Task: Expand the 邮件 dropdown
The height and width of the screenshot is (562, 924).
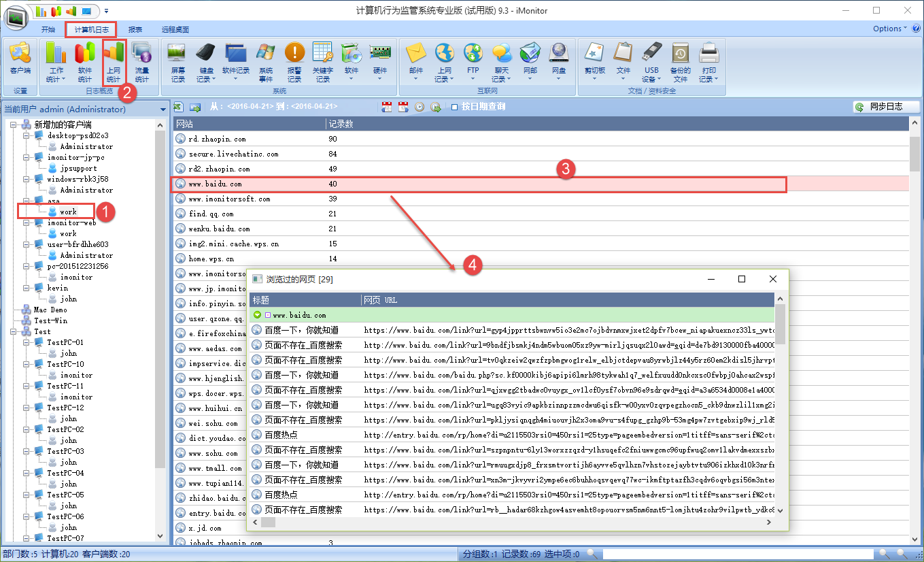Action: pyautogui.click(x=415, y=80)
